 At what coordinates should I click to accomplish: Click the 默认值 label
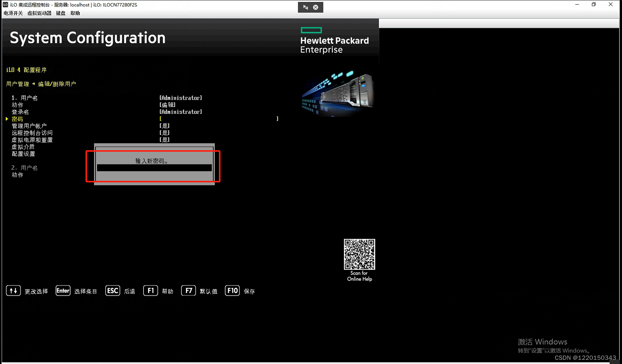click(209, 292)
